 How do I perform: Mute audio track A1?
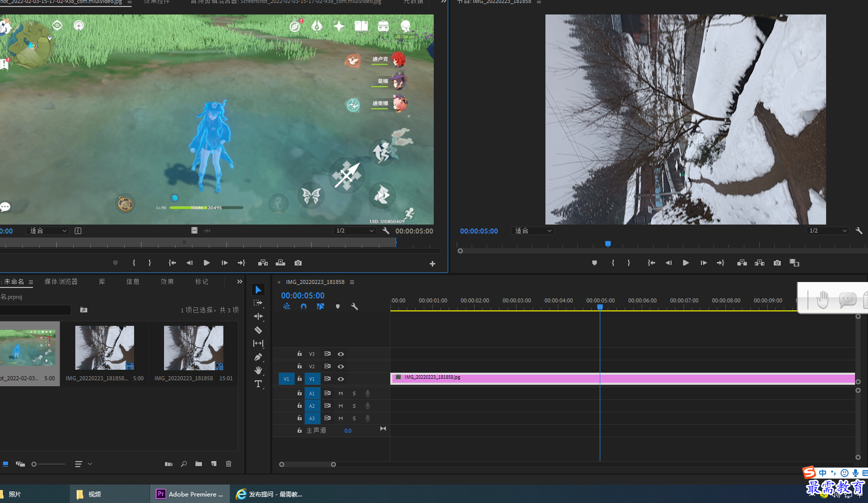point(341,393)
